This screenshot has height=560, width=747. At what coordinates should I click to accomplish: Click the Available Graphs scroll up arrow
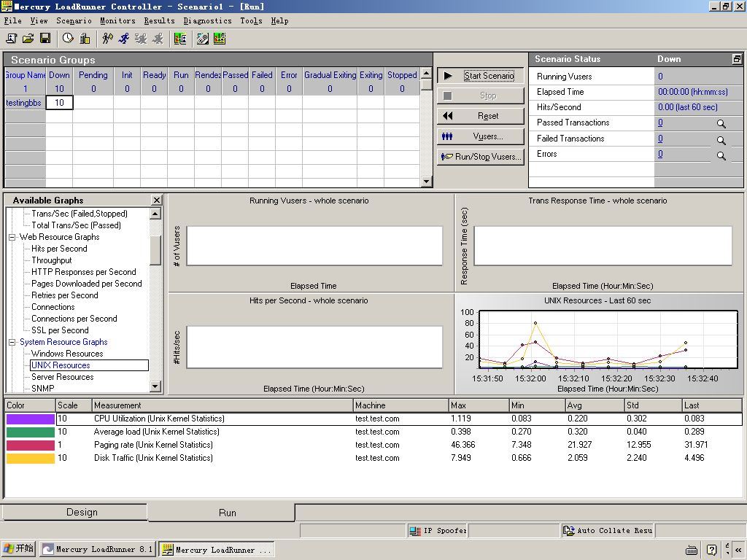(x=155, y=214)
